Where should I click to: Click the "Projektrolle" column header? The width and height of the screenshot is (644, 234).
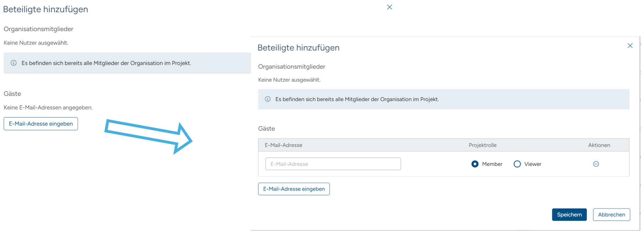point(482,145)
